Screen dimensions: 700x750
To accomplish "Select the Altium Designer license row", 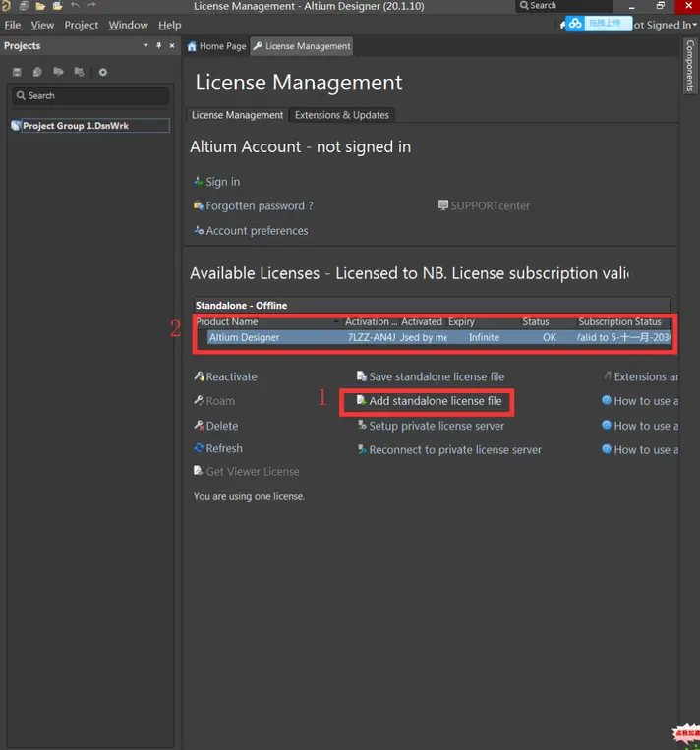I will tap(438, 337).
